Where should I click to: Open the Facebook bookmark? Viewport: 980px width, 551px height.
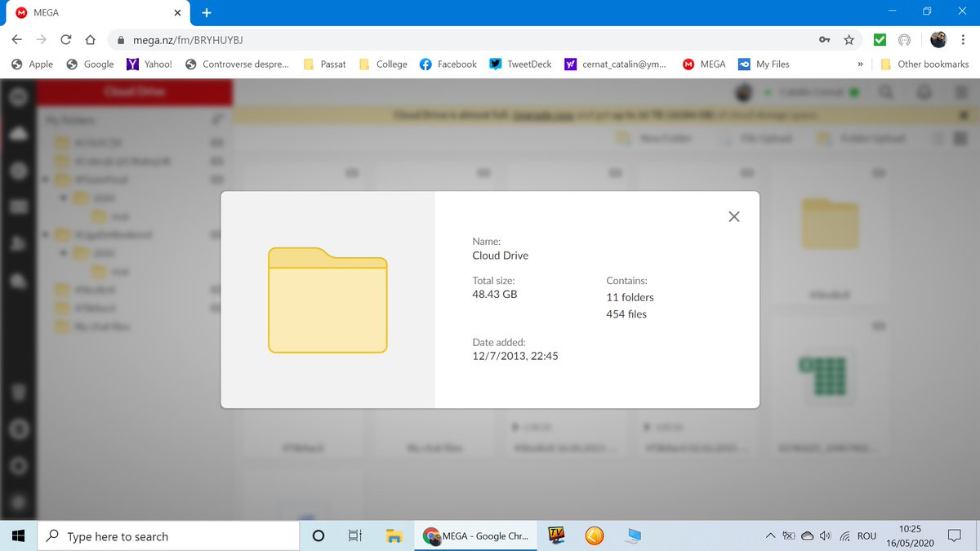448,64
